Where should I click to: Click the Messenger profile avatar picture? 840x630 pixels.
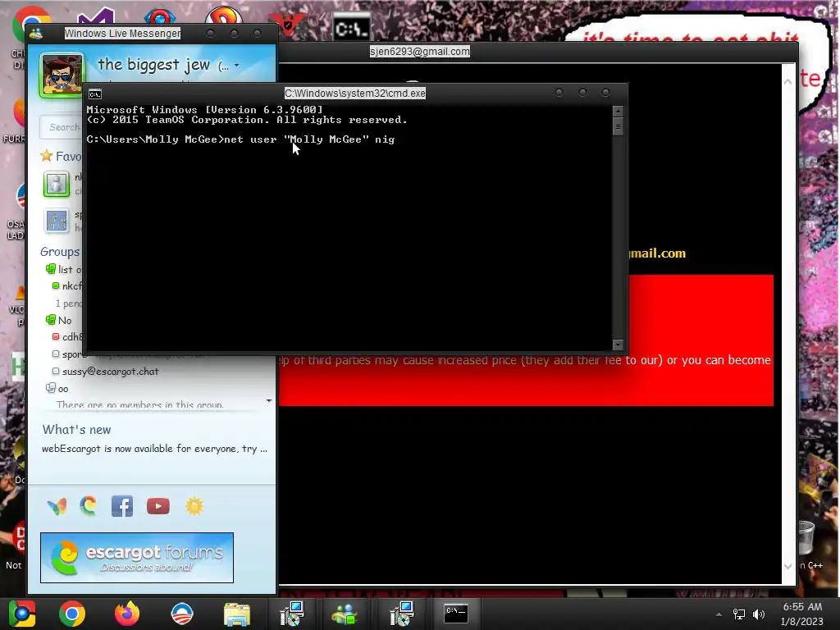point(62,75)
